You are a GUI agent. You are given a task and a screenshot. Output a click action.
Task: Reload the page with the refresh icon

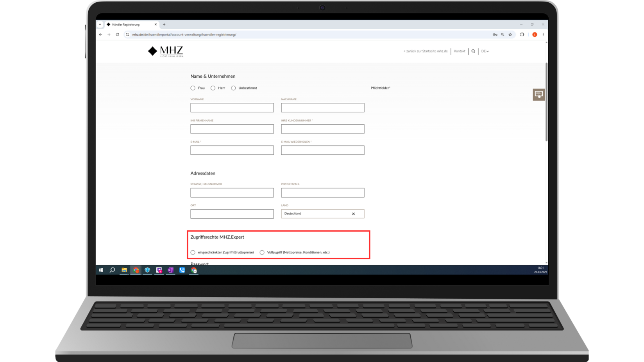point(117,35)
